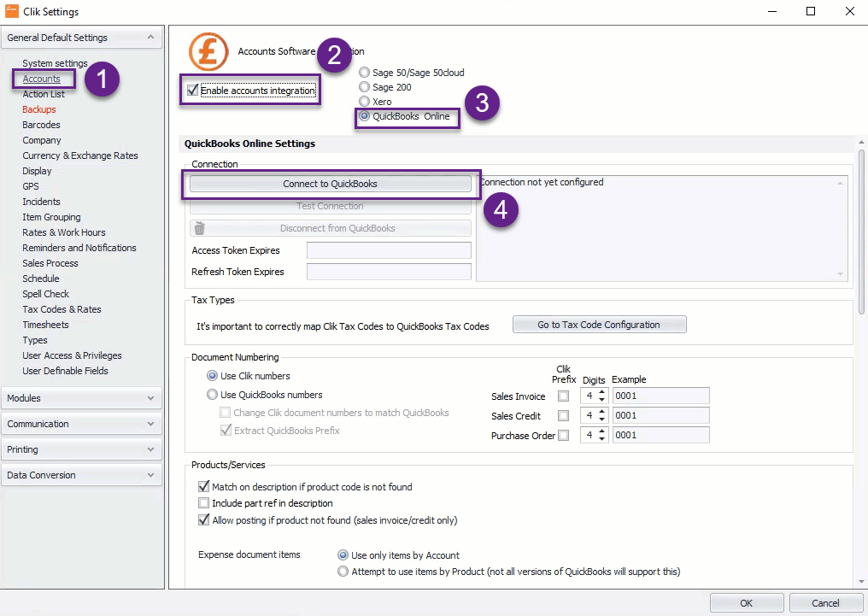This screenshot has height=616, width=868.
Task: Open Spell Check settings
Action: 46,294
